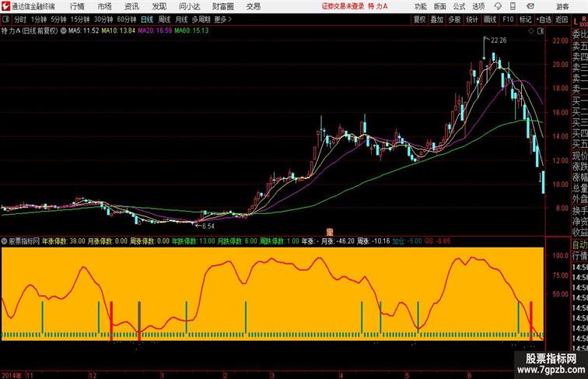Image resolution: width=588 pixels, height=379 pixels.
Task: Open the mail envelope icon
Action: coord(530,6)
